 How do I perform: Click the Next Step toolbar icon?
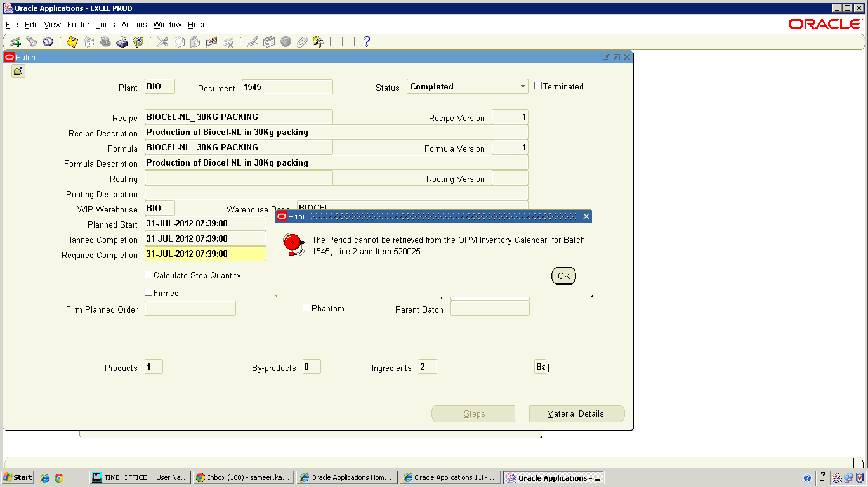(x=89, y=42)
